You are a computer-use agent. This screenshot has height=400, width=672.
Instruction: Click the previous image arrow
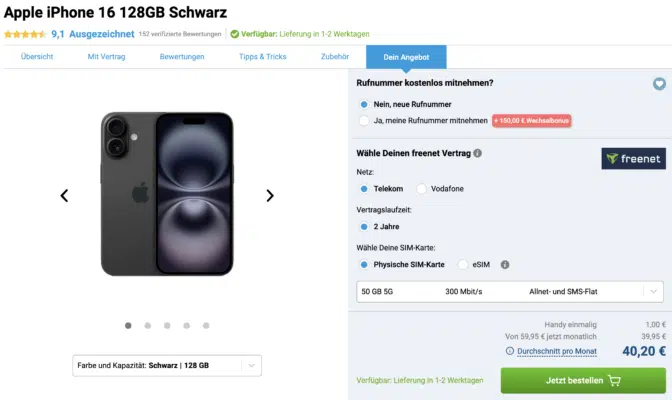click(x=64, y=195)
